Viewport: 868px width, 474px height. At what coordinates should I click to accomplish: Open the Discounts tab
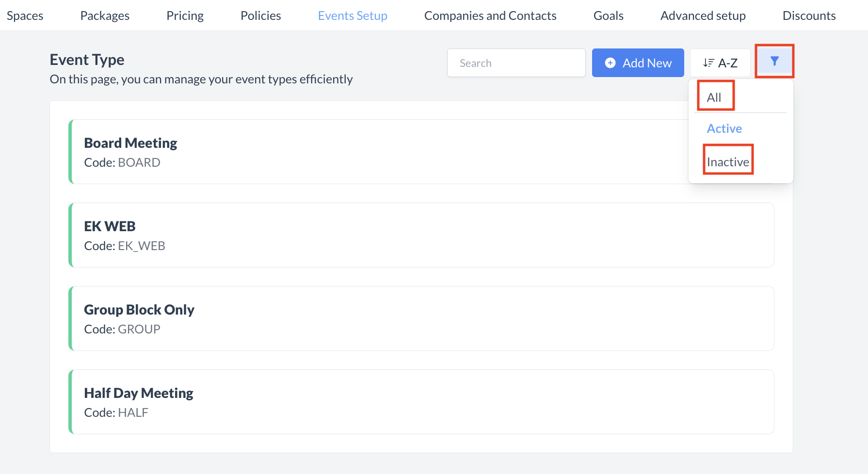pyautogui.click(x=809, y=16)
